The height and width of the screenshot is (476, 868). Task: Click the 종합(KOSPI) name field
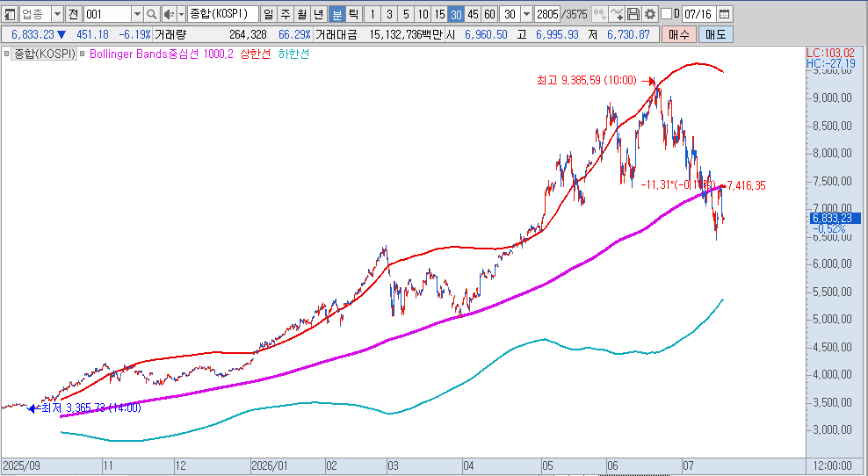coord(222,14)
